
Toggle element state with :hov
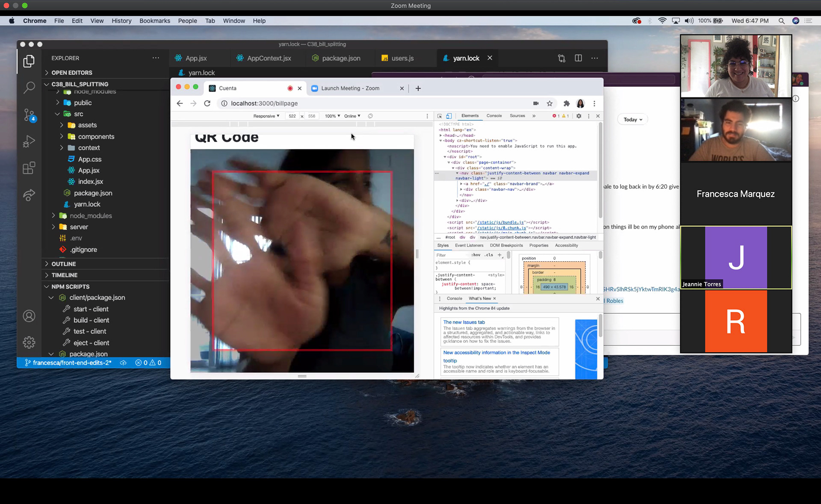click(x=475, y=255)
